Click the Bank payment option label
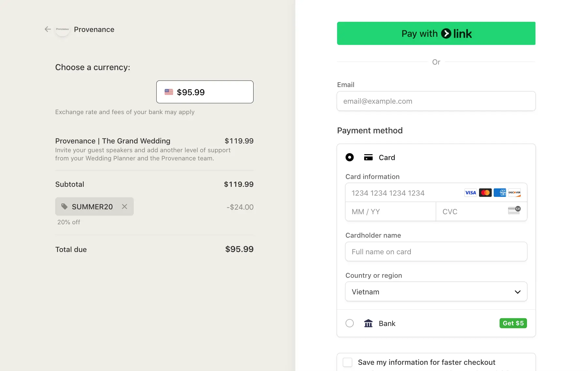This screenshot has height=371, width=588. coord(387,323)
